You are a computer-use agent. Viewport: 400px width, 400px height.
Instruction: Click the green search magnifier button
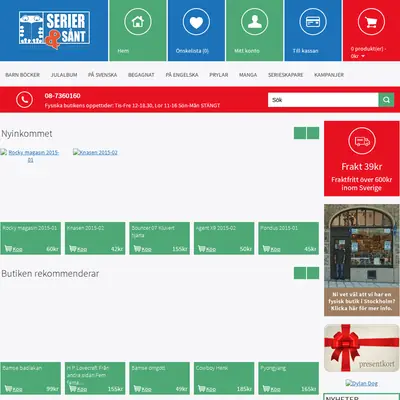[386, 100]
